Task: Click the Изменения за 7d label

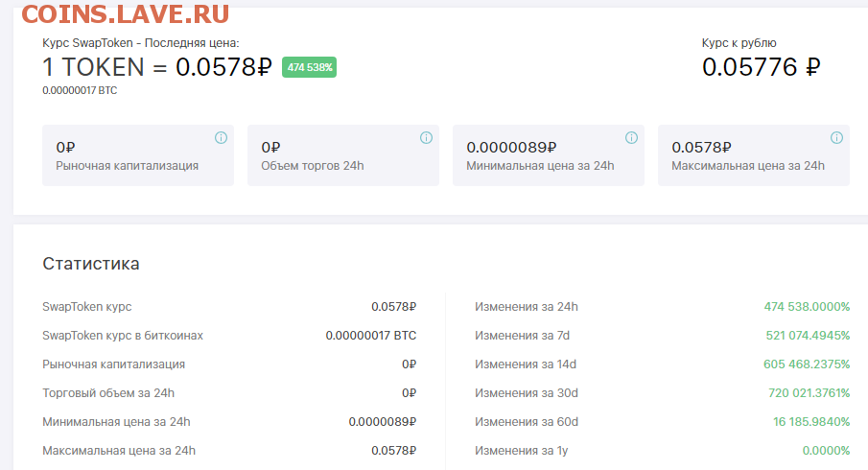Action: click(x=522, y=336)
